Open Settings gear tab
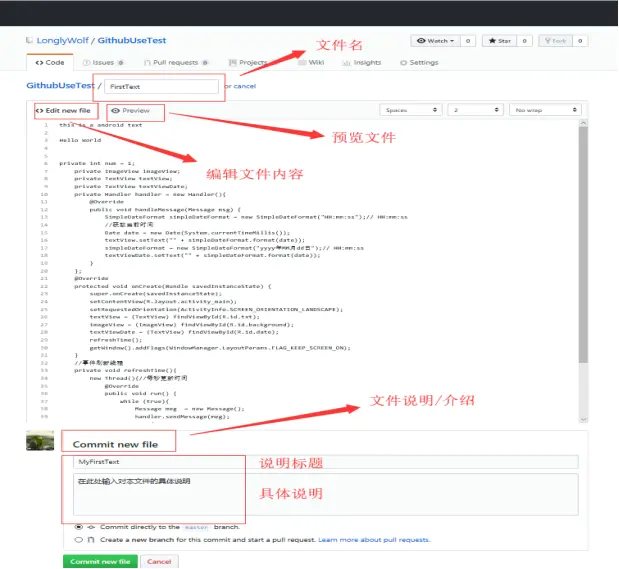 pos(419,62)
